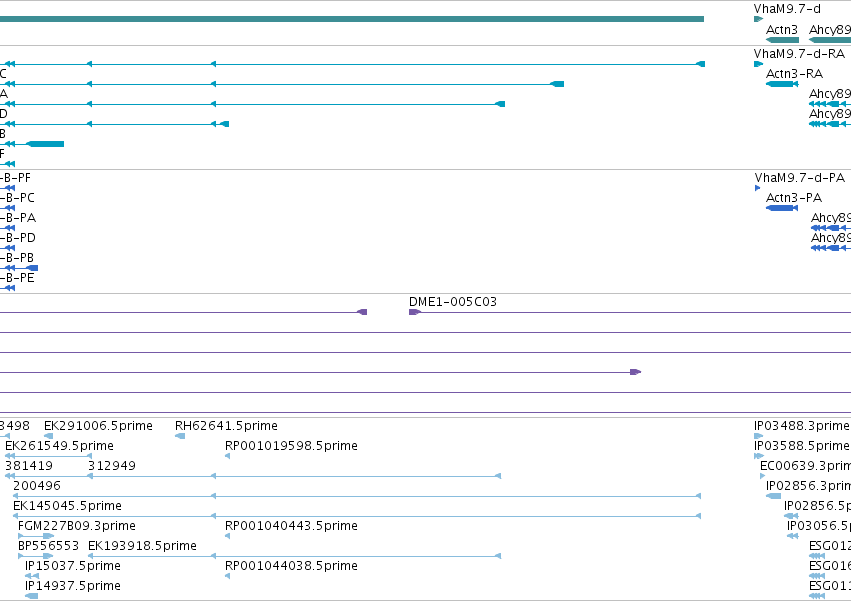Click the EK193918.5prime label

[x=142, y=546]
